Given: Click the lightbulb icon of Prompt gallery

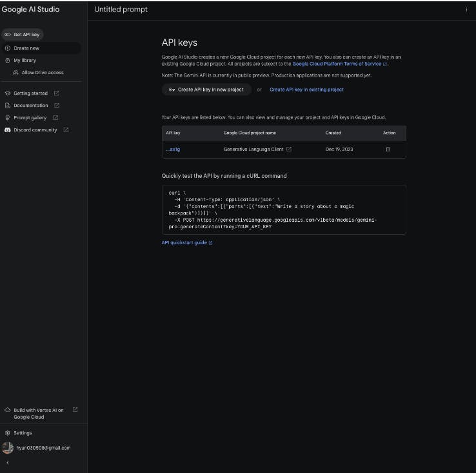Looking at the screenshot, I should [8, 118].
